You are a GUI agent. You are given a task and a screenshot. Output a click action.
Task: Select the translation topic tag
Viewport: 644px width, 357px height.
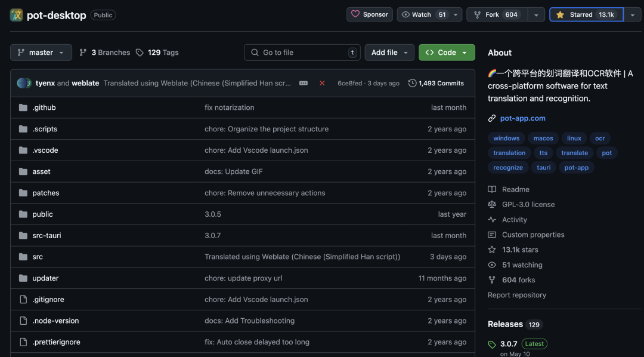tap(509, 152)
